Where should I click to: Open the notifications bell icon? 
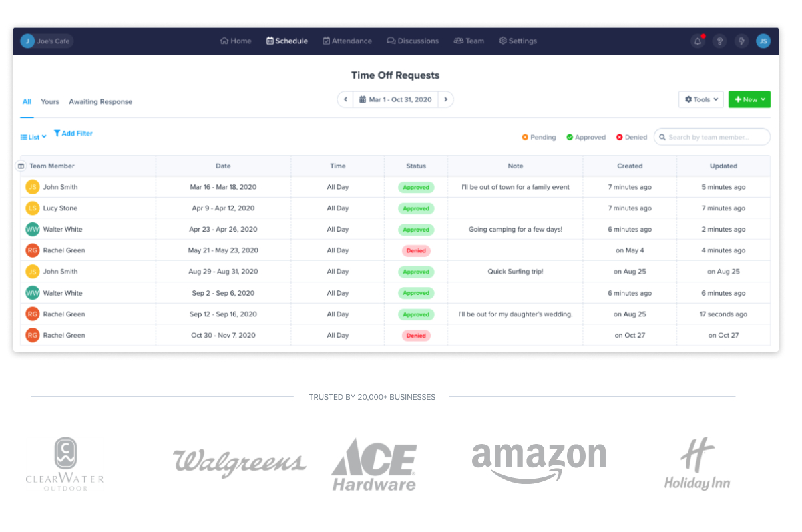[698, 41]
